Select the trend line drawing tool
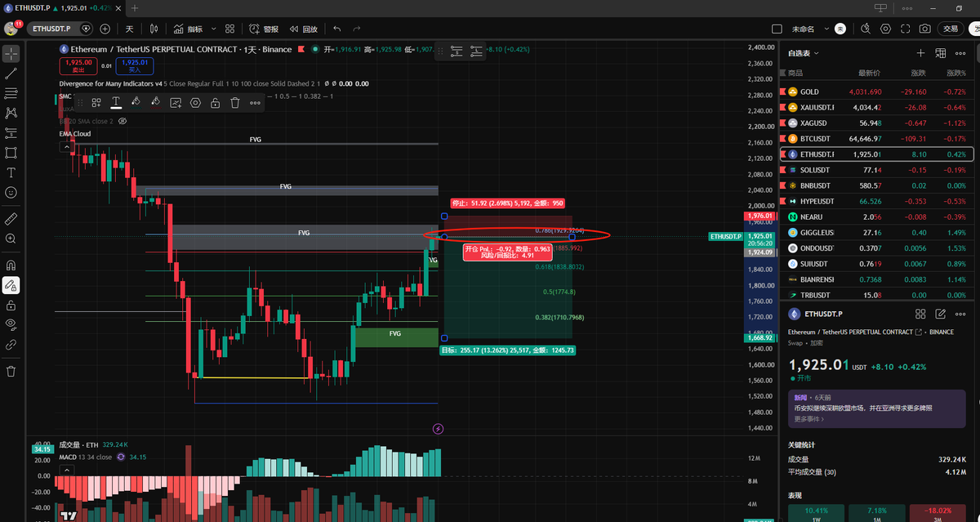The height and width of the screenshot is (522, 980). 11,74
